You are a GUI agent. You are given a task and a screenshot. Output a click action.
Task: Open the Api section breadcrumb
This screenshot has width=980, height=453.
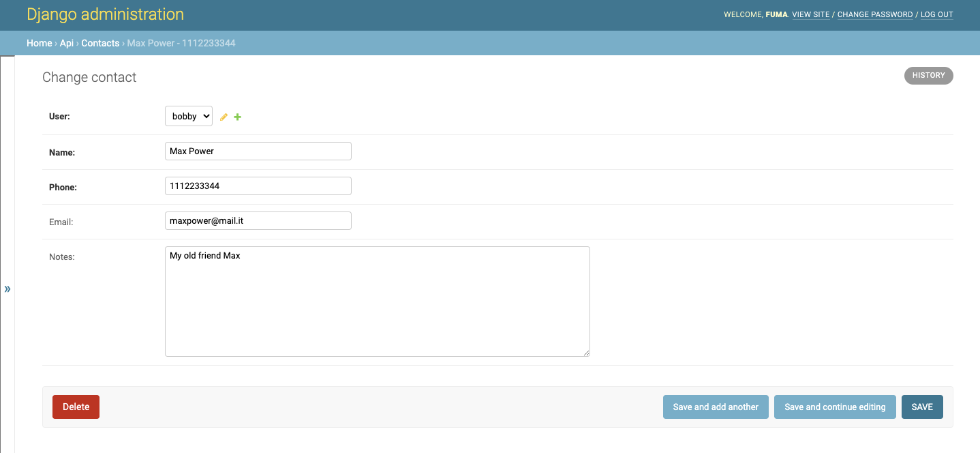66,42
